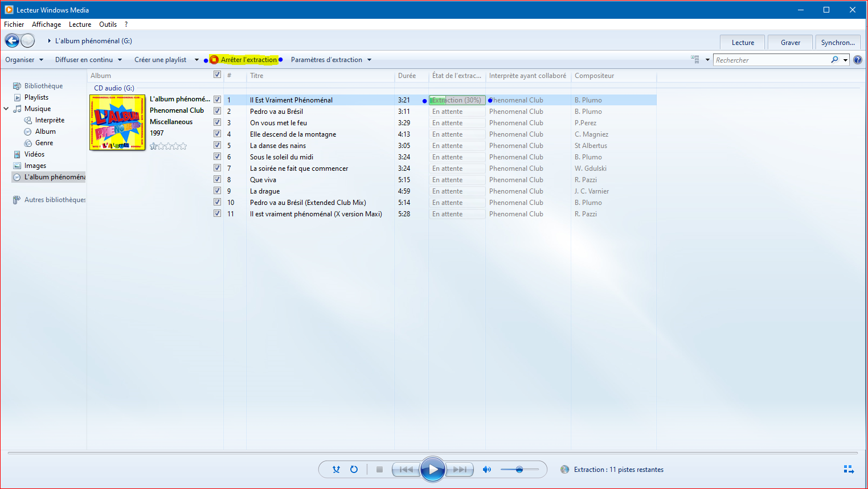Open the Affichage menu
The image size is (868, 489).
46,24
